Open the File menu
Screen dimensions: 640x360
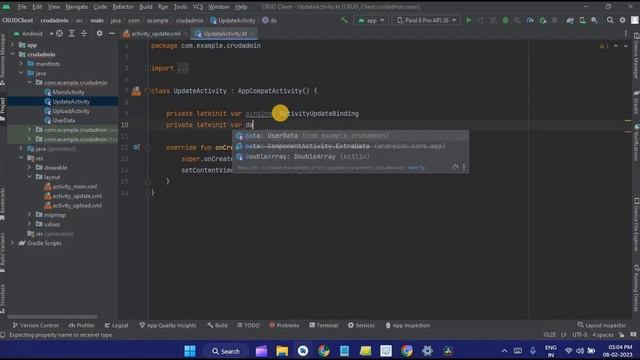(x=22, y=7)
